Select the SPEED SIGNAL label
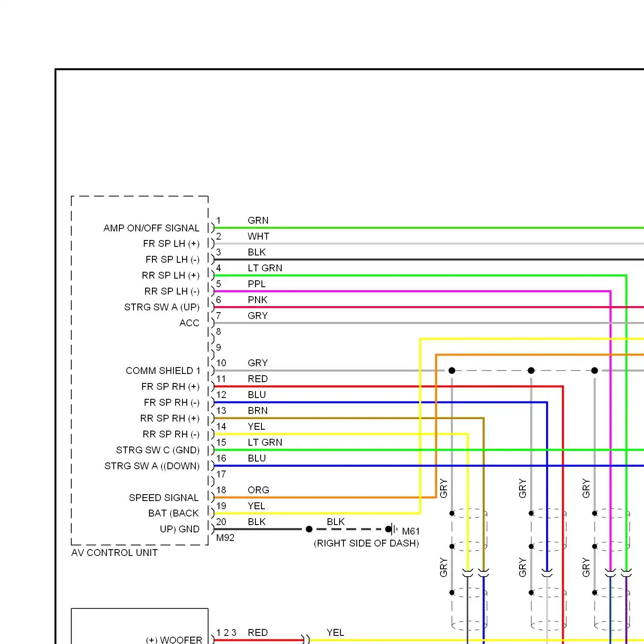This screenshot has width=644, height=644. click(x=164, y=498)
